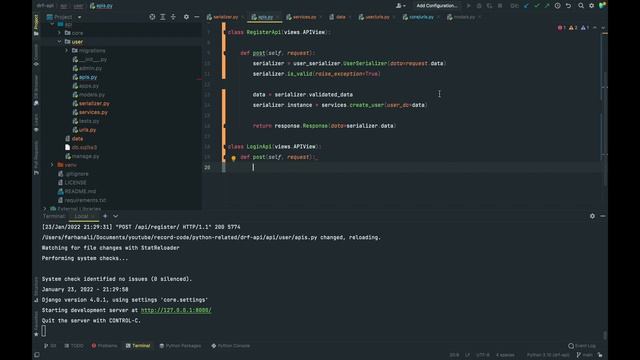Click Git Push arrow icon
Image resolution: width=640 pixels, height=360 pixels.
pyautogui.click(x=547, y=6)
